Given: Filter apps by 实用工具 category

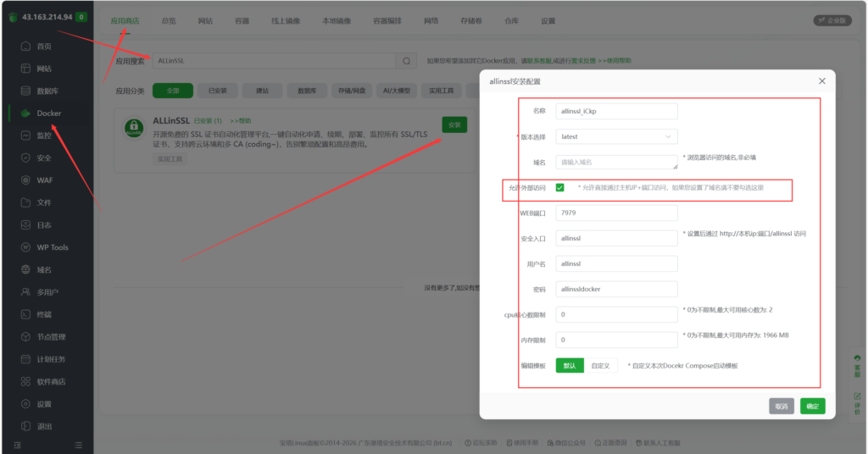Looking at the screenshot, I should [441, 91].
